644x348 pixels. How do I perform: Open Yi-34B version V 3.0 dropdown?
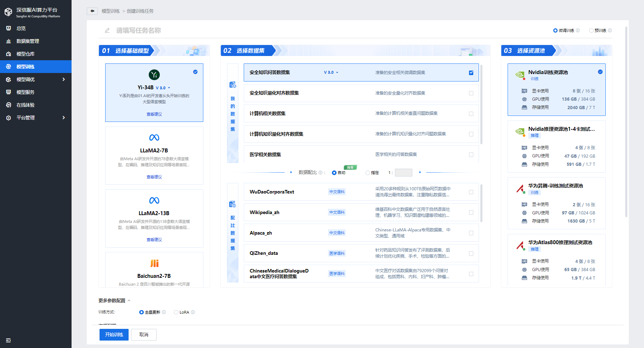point(163,88)
